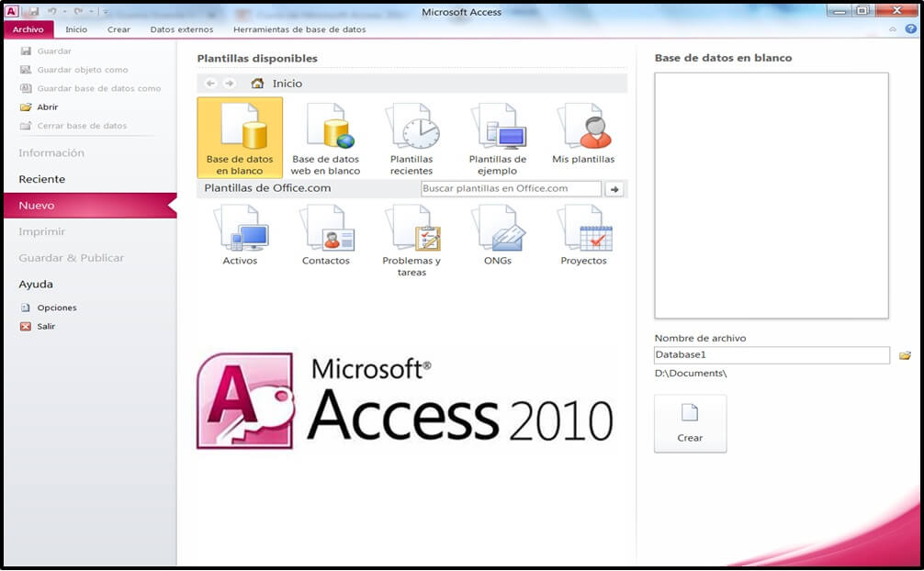Click the Buscar plantillas en Office.com box
The image size is (924, 571).
click(x=511, y=188)
